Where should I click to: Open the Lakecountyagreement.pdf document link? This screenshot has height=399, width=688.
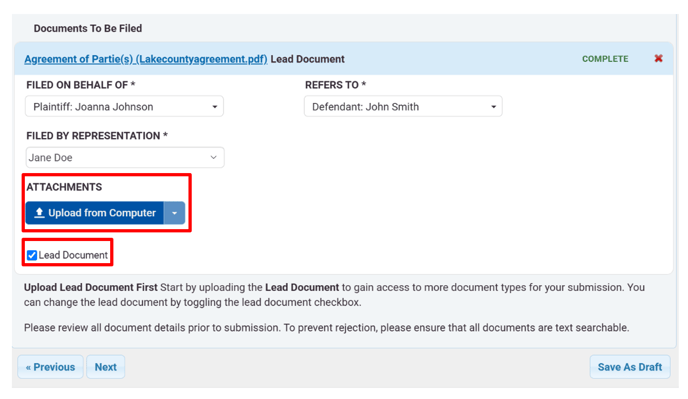point(146,59)
